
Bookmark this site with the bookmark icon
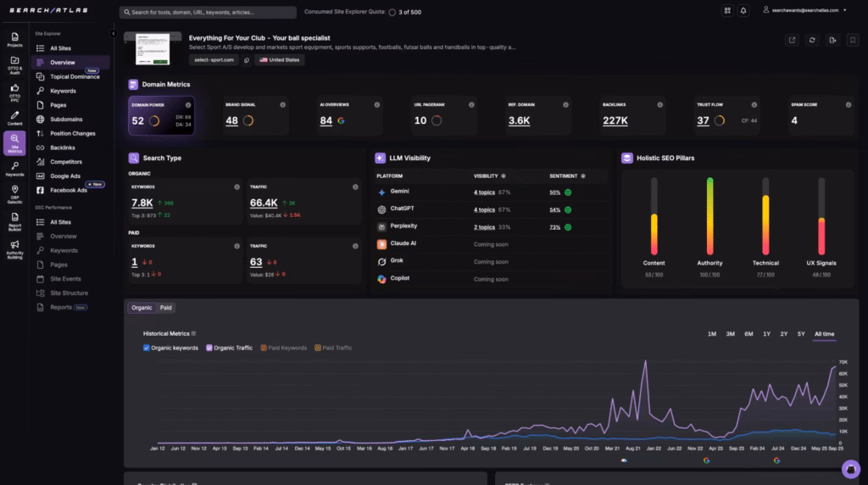[x=853, y=40]
